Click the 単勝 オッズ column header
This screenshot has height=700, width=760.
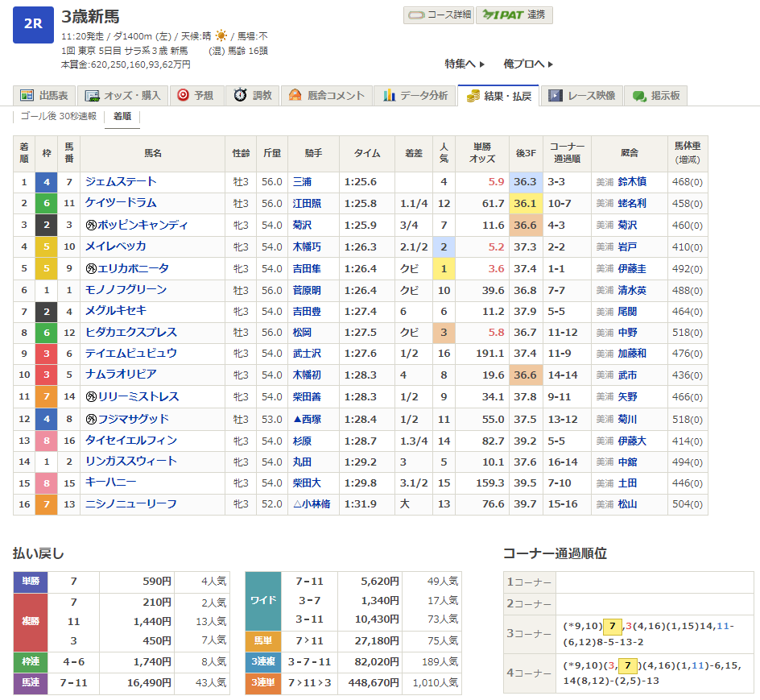pos(482,152)
